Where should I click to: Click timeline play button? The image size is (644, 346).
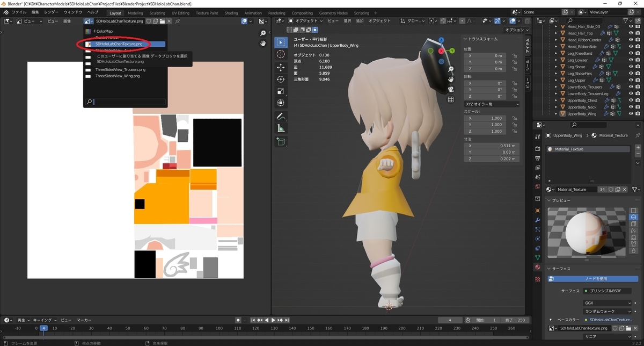pos(274,320)
